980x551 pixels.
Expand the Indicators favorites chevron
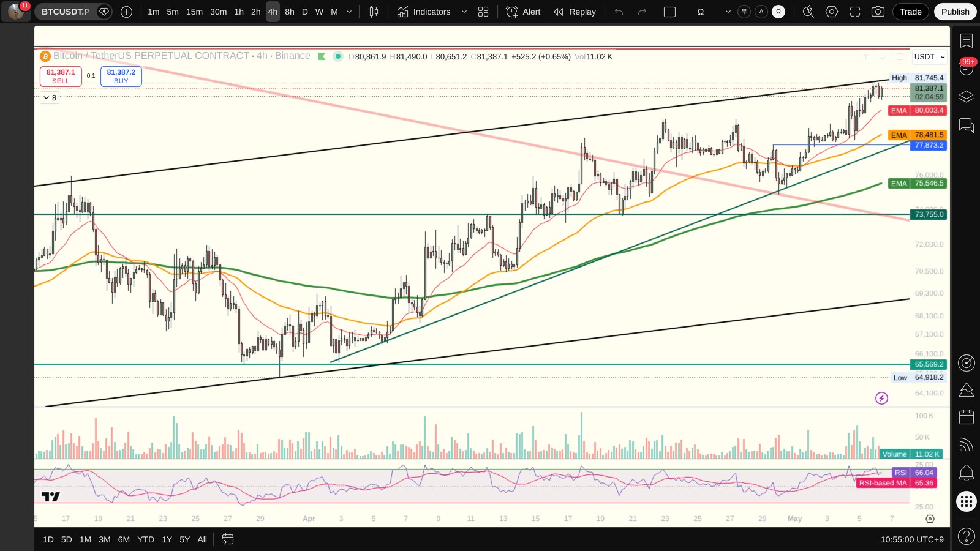pyautogui.click(x=464, y=12)
